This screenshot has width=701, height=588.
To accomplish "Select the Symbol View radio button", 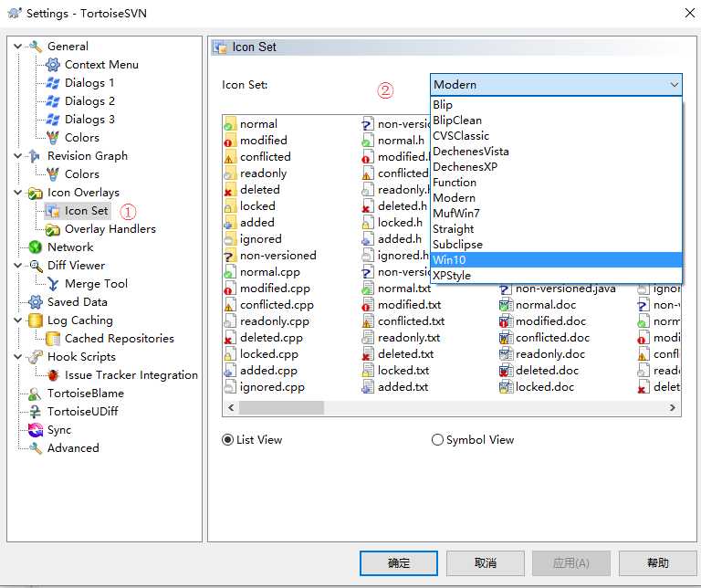I will tap(437, 440).
